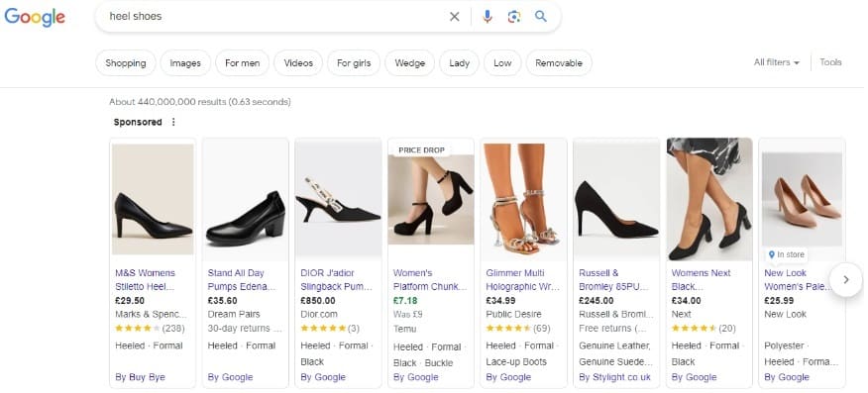Pick the For girls filter chip
The width and height of the screenshot is (868, 393).
(354, 63)
